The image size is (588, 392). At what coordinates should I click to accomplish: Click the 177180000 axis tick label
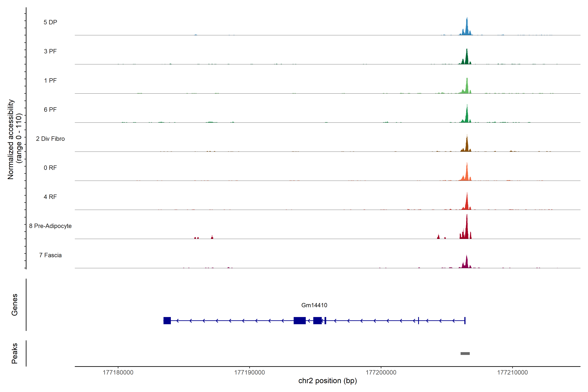[x=118, y=372]
